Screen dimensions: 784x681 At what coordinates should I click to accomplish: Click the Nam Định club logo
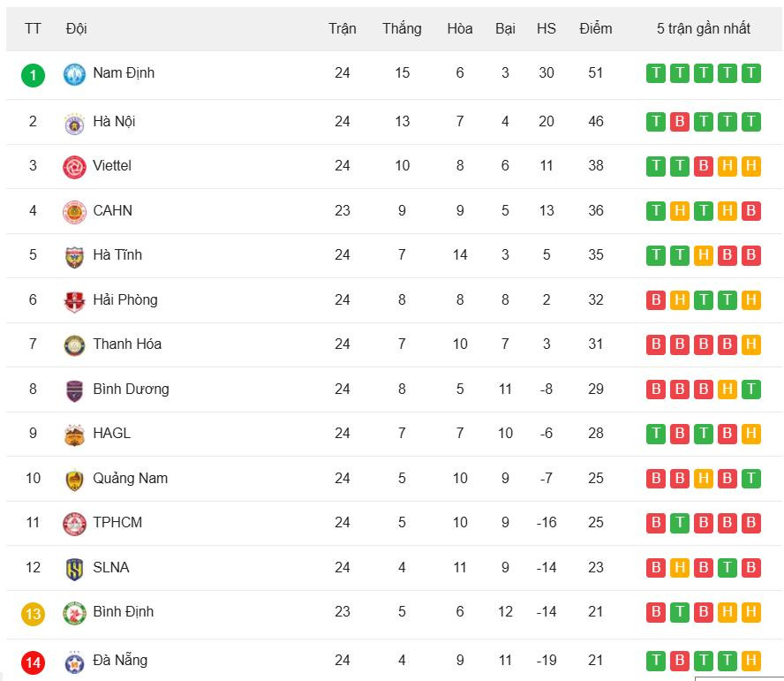tap(74, 74)
